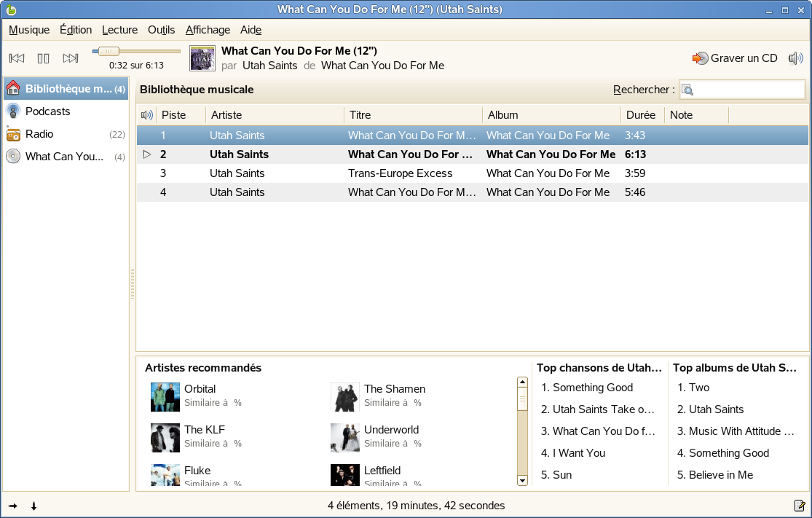
Task: Click Graver un CD button
Action: point(735,58)
